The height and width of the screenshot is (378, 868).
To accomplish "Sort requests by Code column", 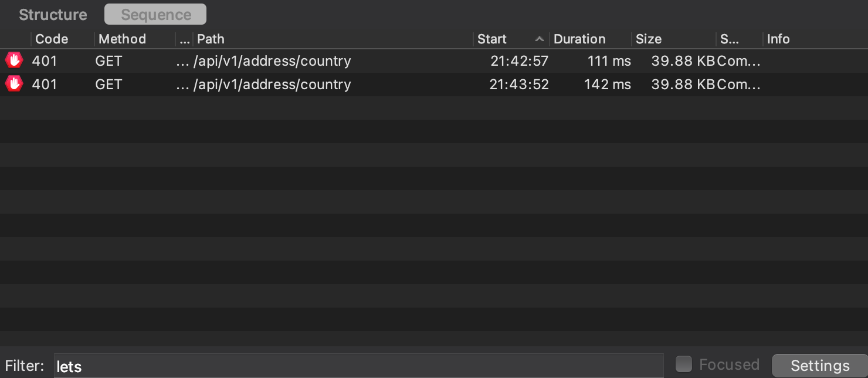I will point(52,39).
